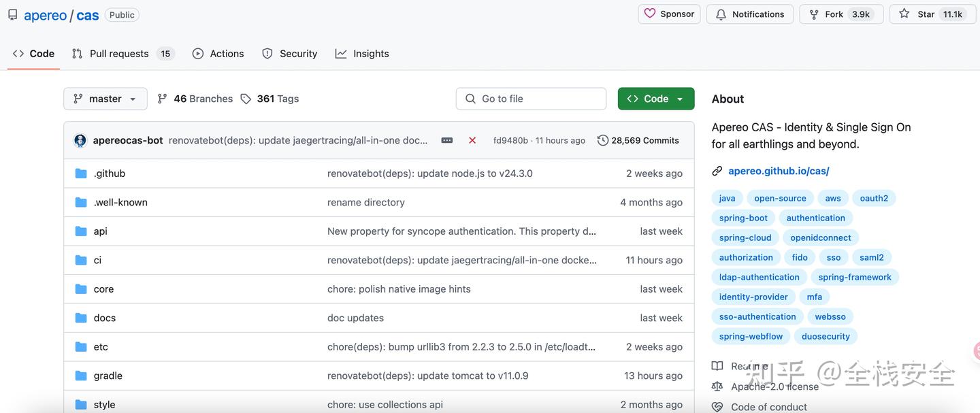Click the commit history clock icon
The height and width of the screenshot is (413, 980).
603,140
